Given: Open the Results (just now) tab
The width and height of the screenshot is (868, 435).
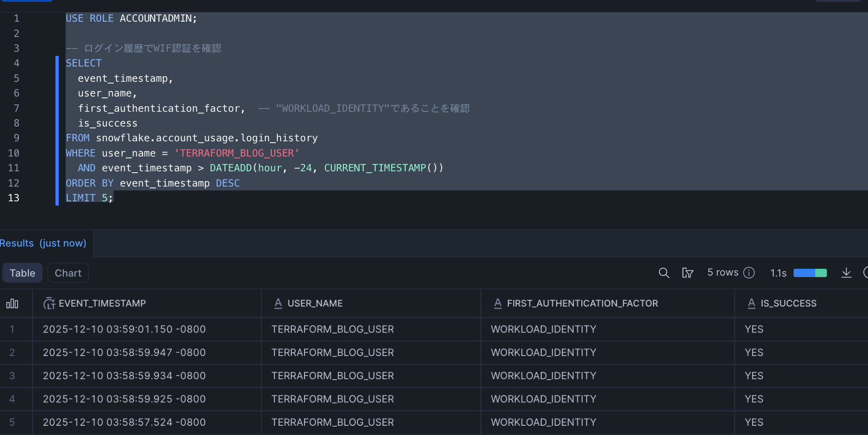Looking at the screenshot, I should tap(43, 243).
